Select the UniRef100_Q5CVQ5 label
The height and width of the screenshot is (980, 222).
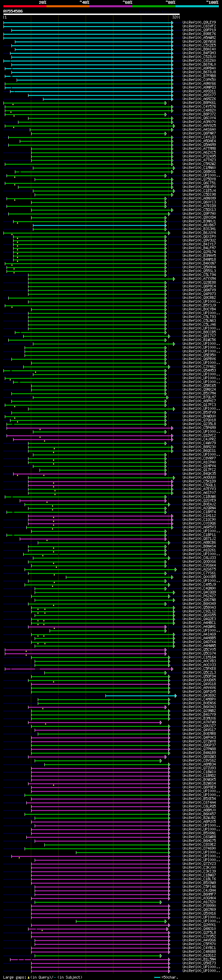coord(199,650)
